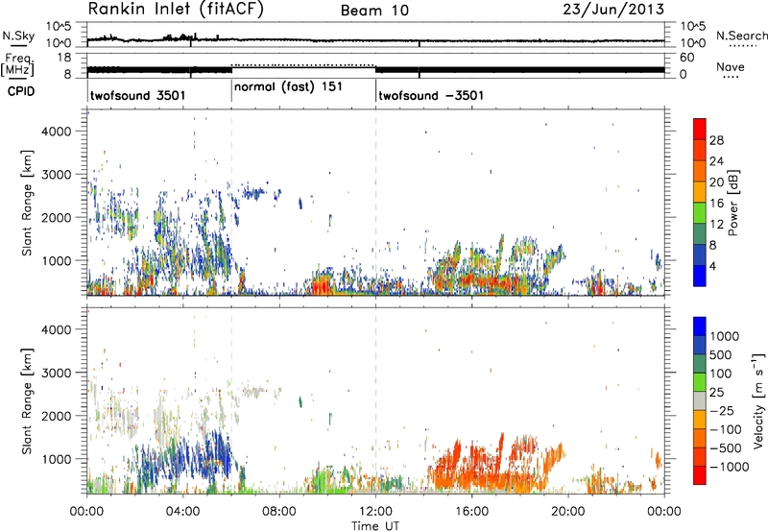Viewport: 768px width, 532px height.
Task: Click the "04:00" time tick label
Action: tap(182, 512)
